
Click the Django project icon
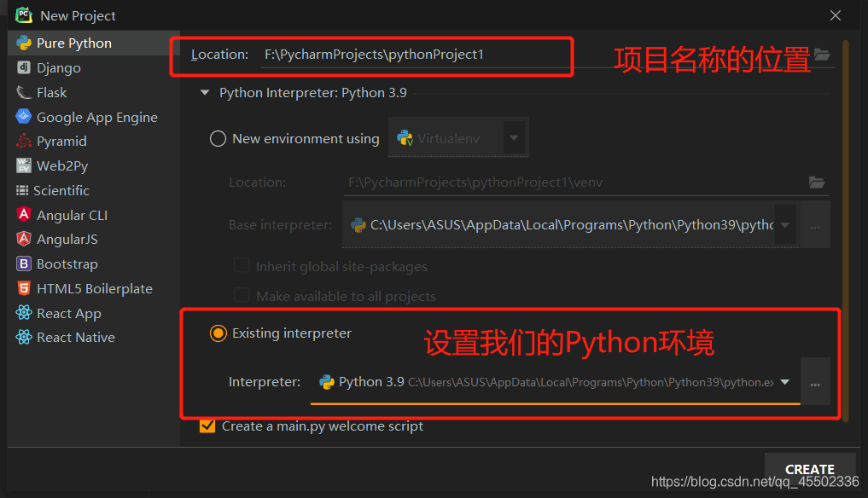point(24,67)
